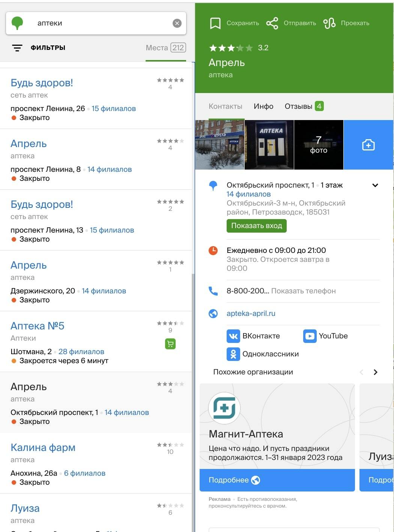
Task: Click the orange clock working hours icon
Action: (x=213, y=250)
